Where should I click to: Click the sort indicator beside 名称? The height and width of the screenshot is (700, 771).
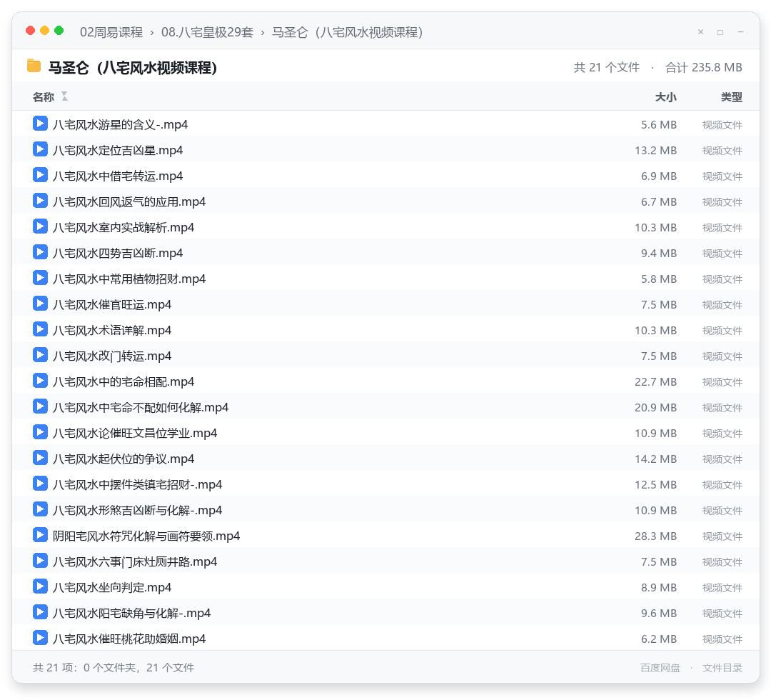tap(64, 96)
